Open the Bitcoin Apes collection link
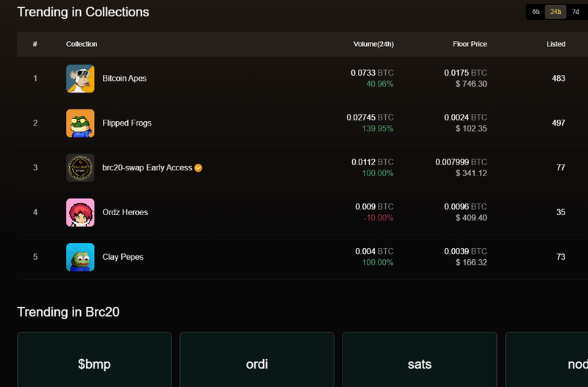This screenshot has height=387, width=588. (x=124, y=79)
